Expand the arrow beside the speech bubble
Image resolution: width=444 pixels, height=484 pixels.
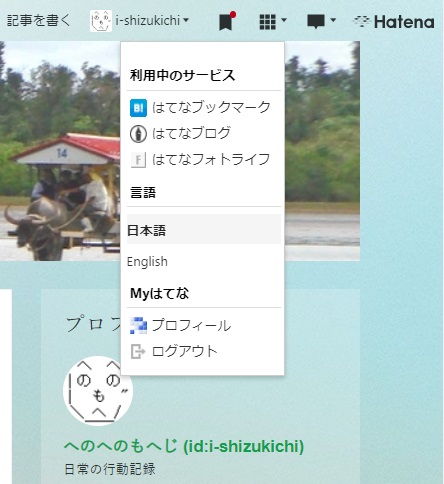333,20
